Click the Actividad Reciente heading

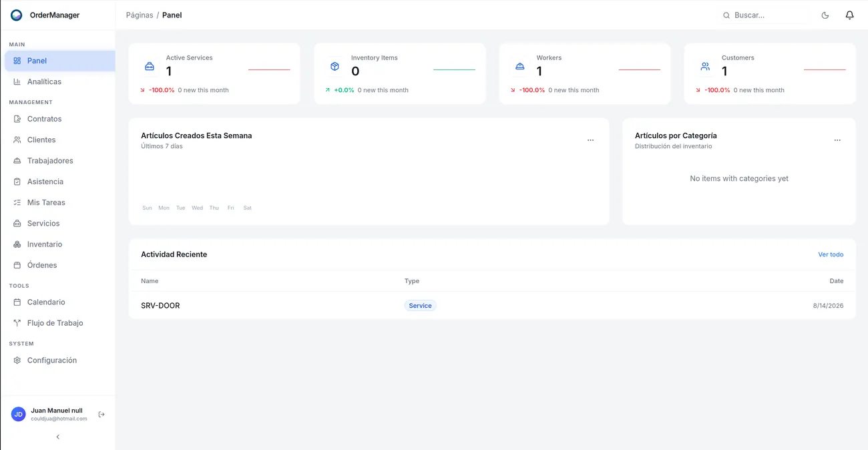[174, 254]
